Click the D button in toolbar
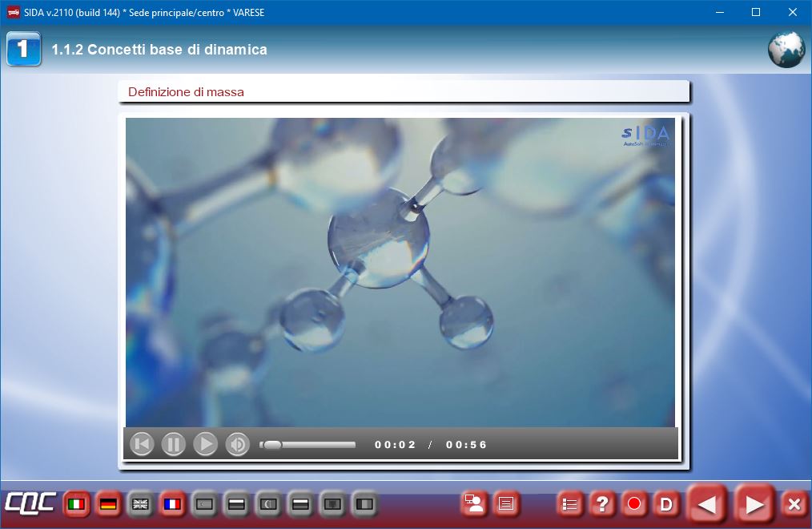Viewport: 812px width, 529px height. pos(665,504)
